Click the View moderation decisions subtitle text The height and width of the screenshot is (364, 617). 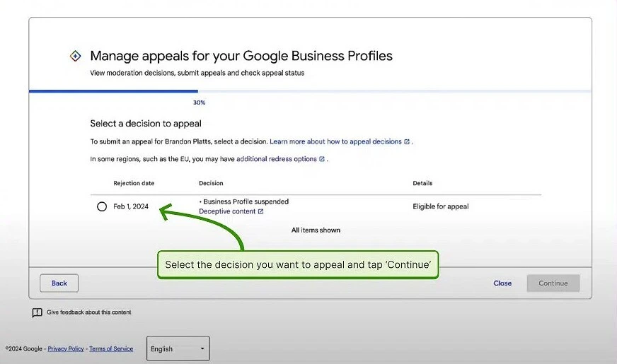tap(197, 73)
